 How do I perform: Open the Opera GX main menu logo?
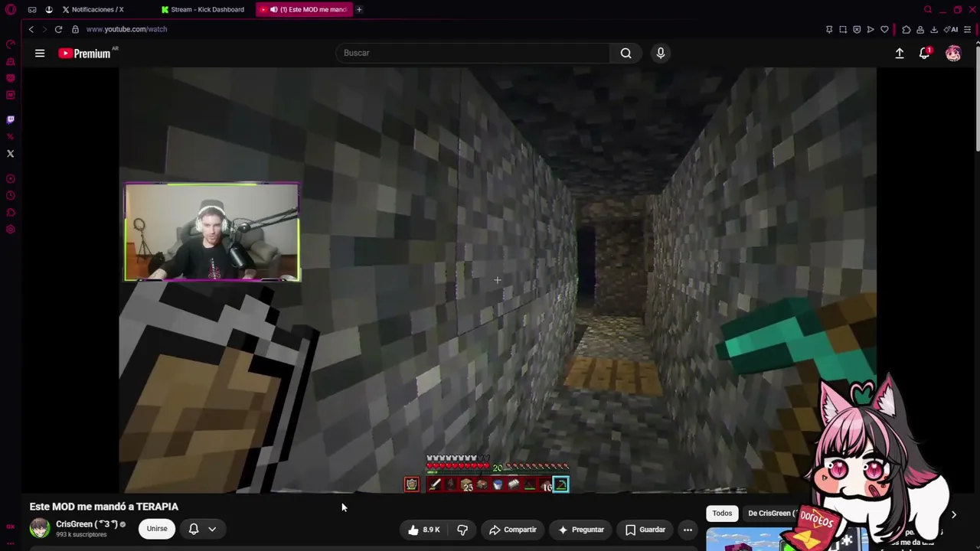click(11, 9)
